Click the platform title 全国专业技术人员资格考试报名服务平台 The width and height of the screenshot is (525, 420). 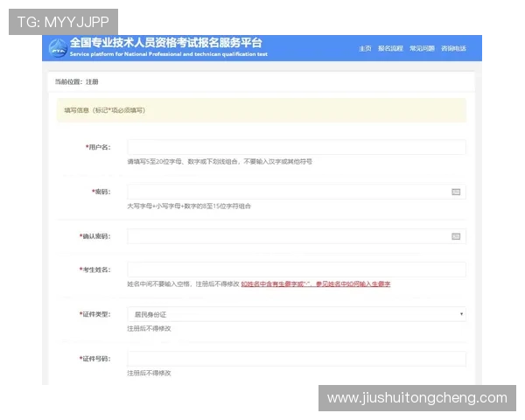coord(166,43)
